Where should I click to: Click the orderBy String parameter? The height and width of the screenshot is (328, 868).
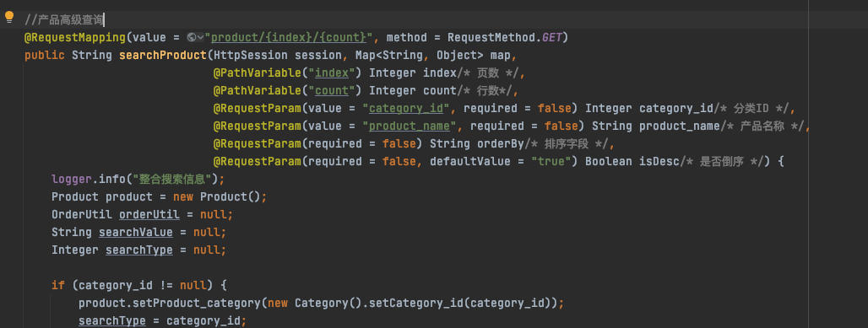pos(501,144)
